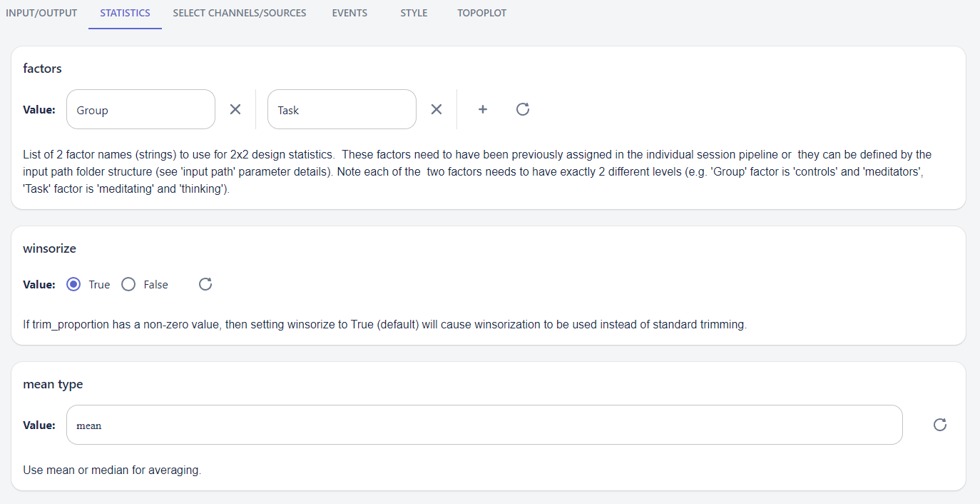
Task: Set winsorize to False
Action: [x=128, y=284]
